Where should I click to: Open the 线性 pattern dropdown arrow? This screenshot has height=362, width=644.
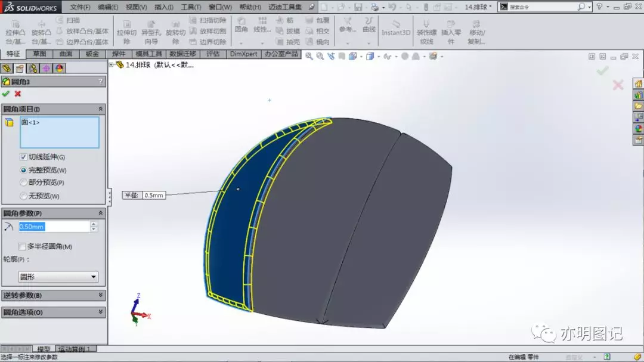point(262,43)
